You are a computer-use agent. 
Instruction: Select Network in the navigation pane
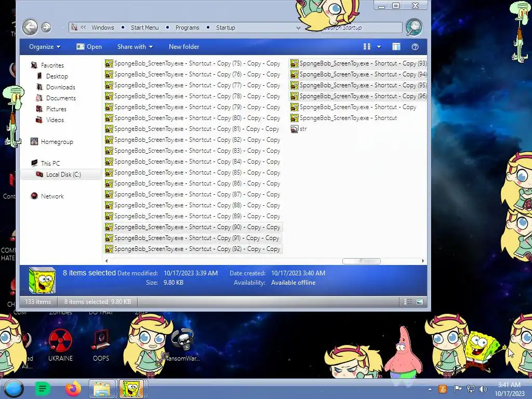[x=47, y=196]
